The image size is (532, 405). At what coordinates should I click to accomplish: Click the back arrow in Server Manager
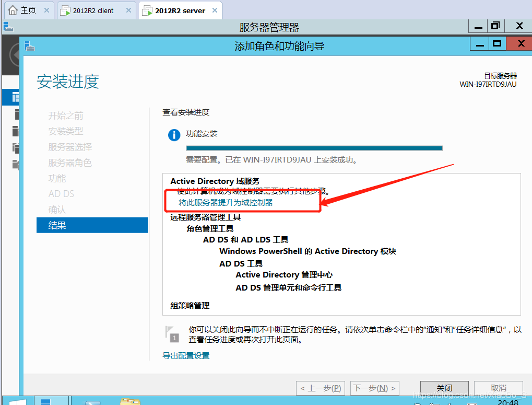click(x=14, y=54)
